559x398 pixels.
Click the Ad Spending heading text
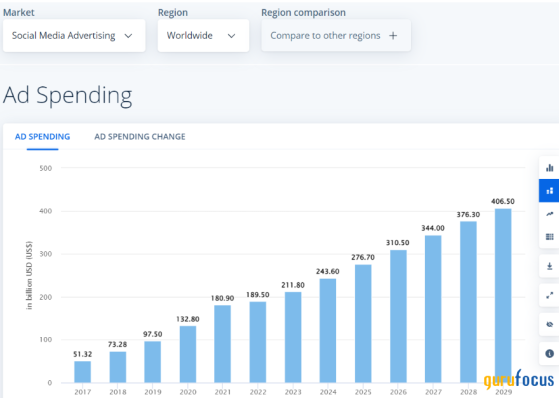point(67,95)
